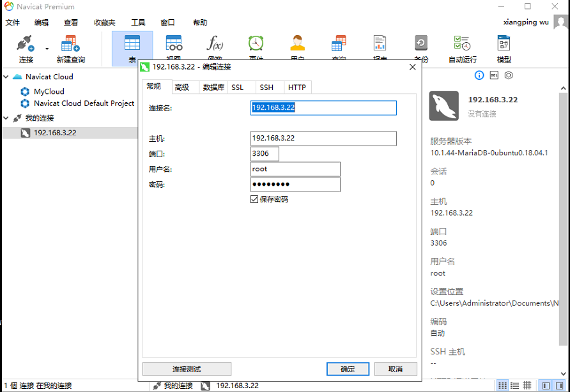Click the 密码 password field
Image resolution: width=570 pixels, height=392 pixels.
[x=295, y=185]
